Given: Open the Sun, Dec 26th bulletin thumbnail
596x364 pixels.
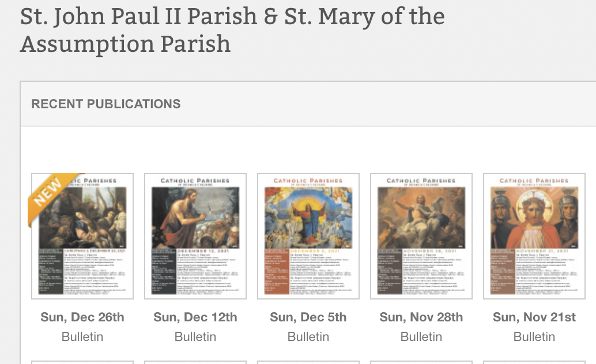Looking at the screenshot, I should click(82, 236).
